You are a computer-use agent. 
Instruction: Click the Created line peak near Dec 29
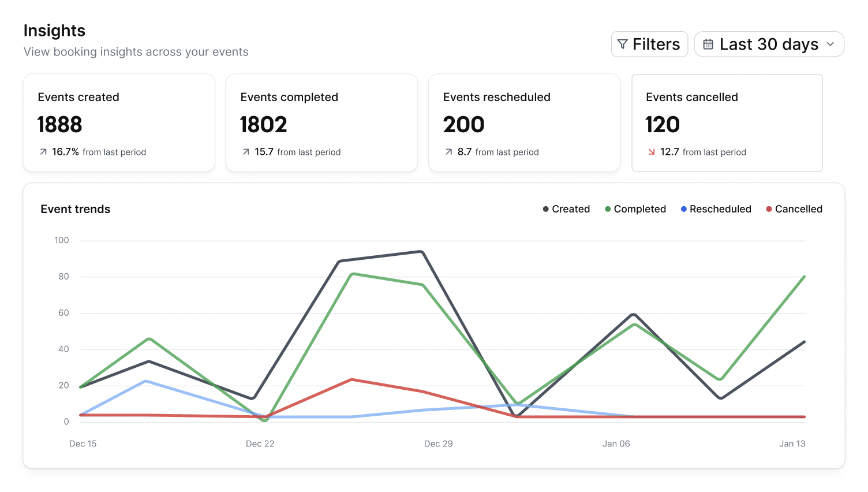click(421, 252)
